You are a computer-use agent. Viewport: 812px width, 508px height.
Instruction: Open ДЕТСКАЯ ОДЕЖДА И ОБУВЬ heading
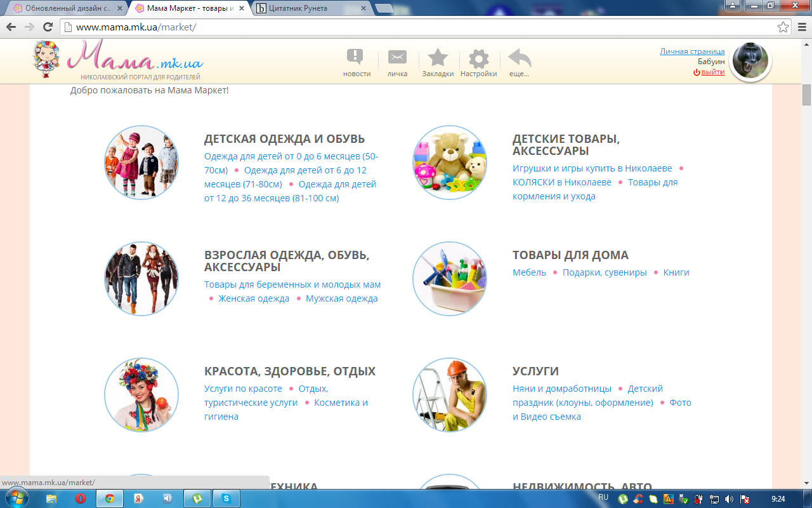click(284, 139)
